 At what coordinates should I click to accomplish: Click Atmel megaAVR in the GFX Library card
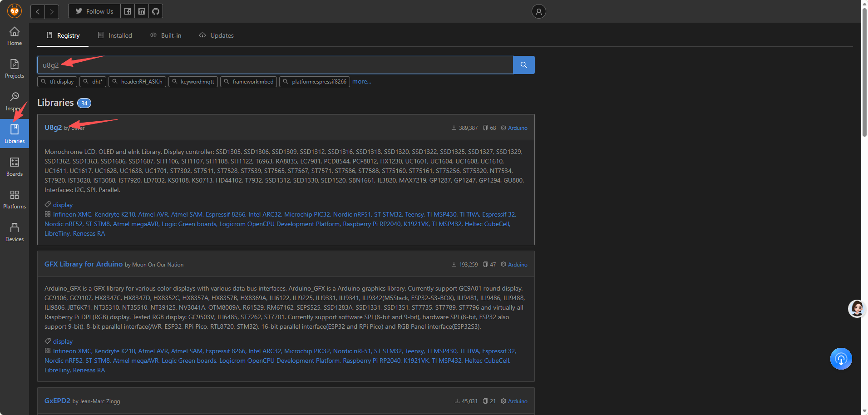(136, 361)
